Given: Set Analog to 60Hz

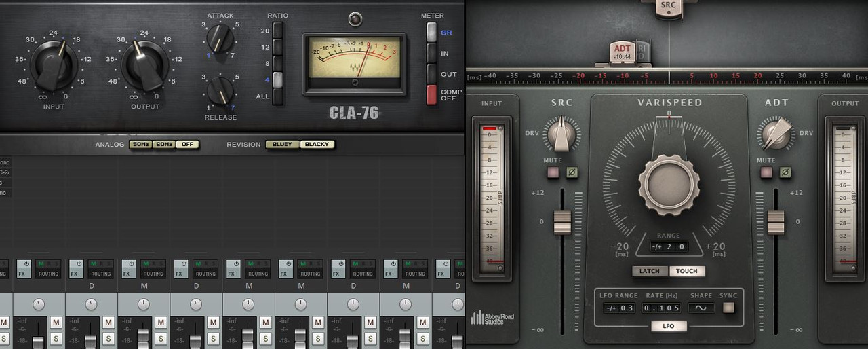Looking at the screenshot, I should tap(163, 145).
